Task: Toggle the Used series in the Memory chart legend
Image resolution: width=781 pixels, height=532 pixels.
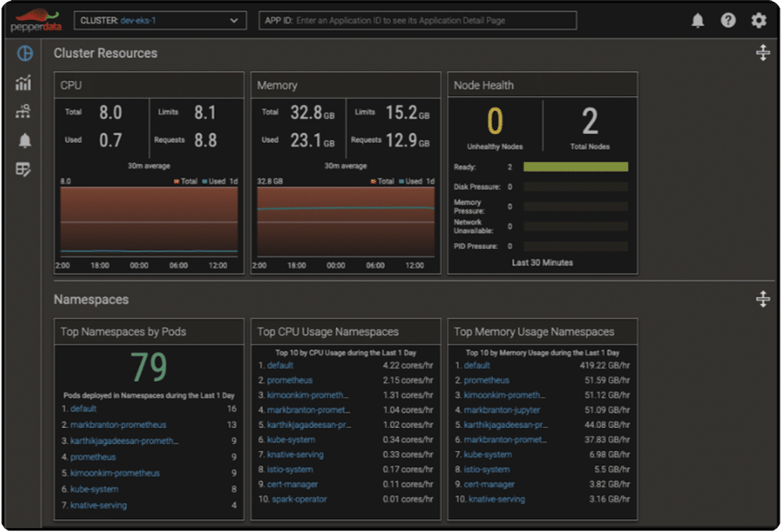Action: tap(410, 181)
